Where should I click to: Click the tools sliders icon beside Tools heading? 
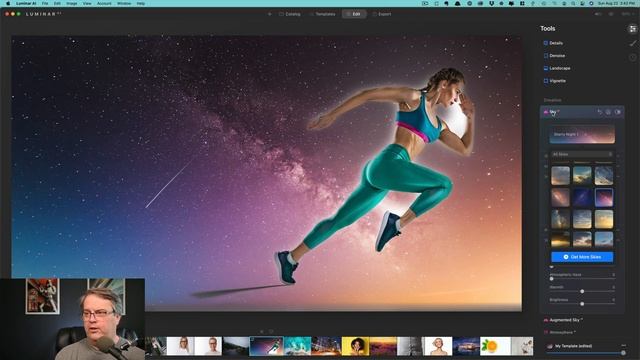pos(633,29)
